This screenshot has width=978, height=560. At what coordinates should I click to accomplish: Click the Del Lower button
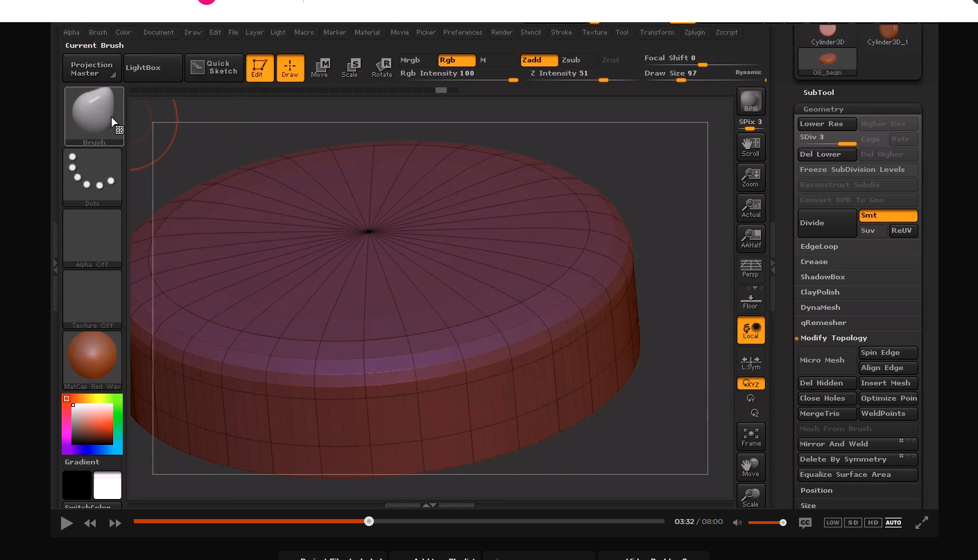pyautogui.click(x=827, y=155)
